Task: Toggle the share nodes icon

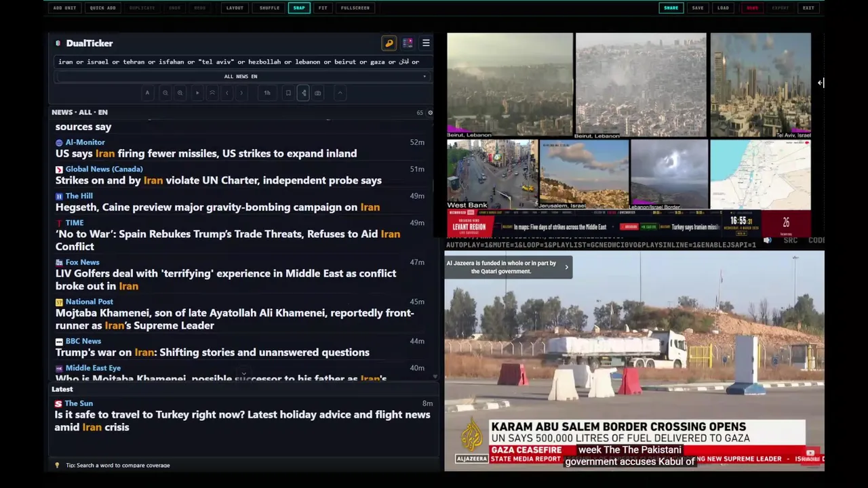Action: coord(304,93)
